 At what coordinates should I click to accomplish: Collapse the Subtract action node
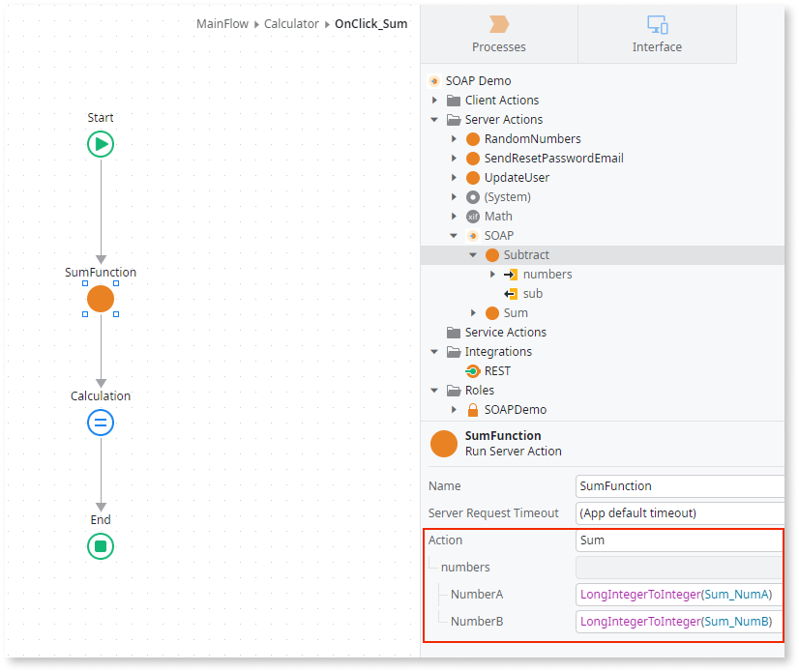(473, 254)
